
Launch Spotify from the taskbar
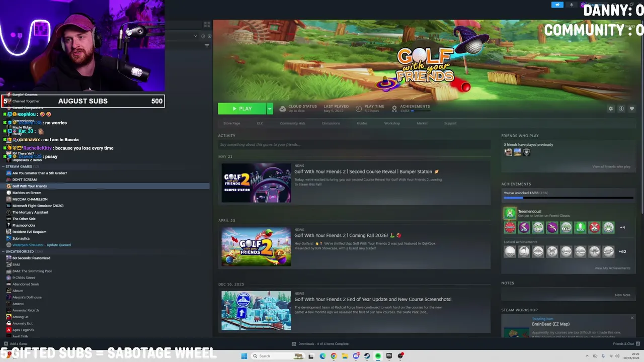(378, 356)
